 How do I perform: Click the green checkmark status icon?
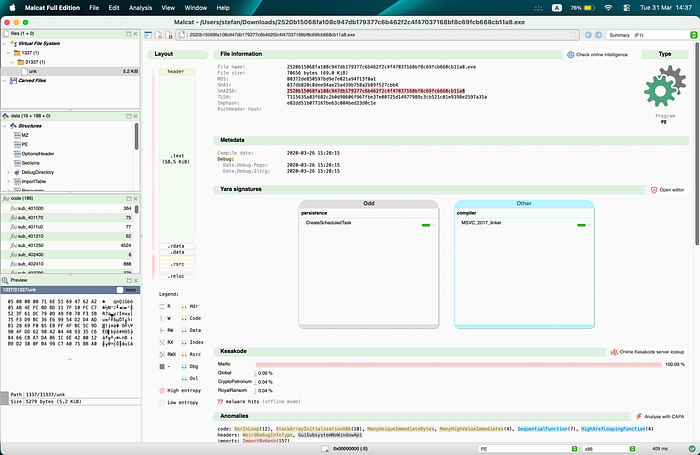692,449
